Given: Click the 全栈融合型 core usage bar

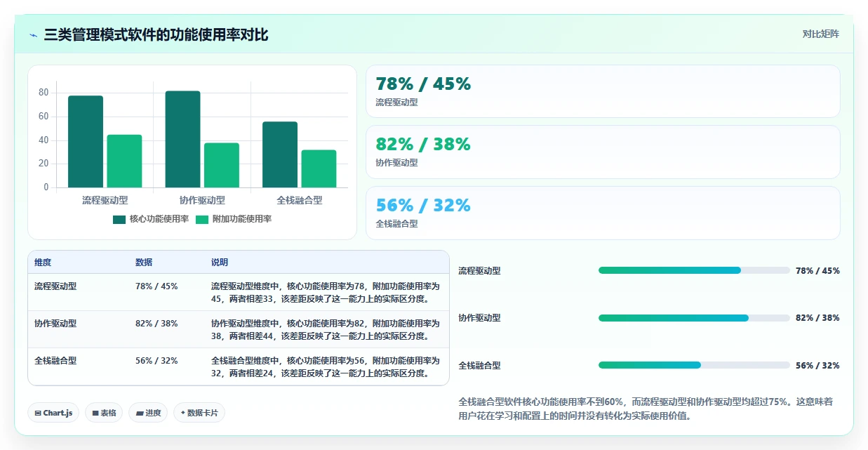Looking at the screenshot, I should pyautogui.click(x=280, y=154).
